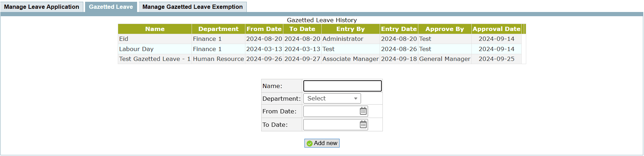
Task: Click the From Date column header
Action: (x=264, y=29)
